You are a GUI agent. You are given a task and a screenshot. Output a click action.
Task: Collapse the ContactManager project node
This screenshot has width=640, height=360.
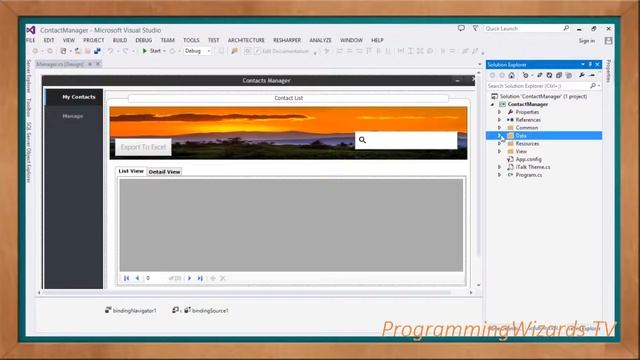pos(493,104)
